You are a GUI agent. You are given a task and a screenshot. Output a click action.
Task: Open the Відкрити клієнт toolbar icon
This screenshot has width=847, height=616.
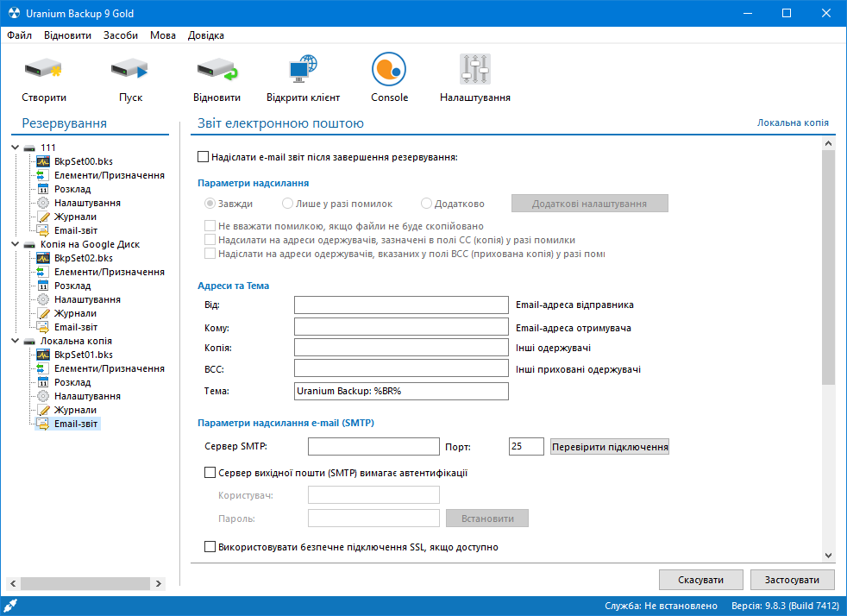tap(303, 69)
